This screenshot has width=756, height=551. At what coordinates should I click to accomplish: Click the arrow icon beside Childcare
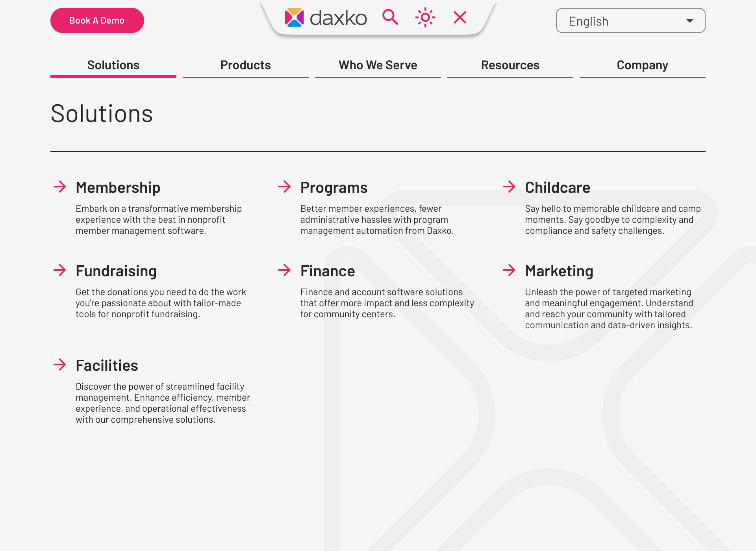509,187
